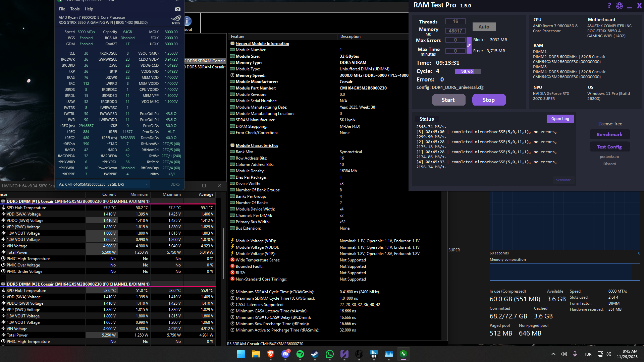Click the Memory composition bar in Task Manager
644x362 pixels.
pyautogui.click(x=565, y=272)
